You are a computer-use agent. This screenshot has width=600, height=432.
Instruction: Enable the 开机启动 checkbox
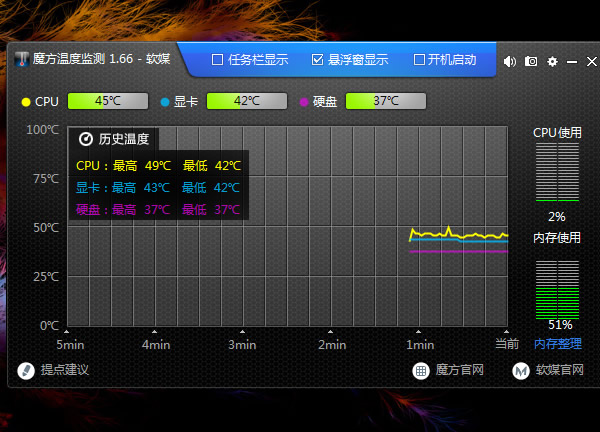(420, 60)
